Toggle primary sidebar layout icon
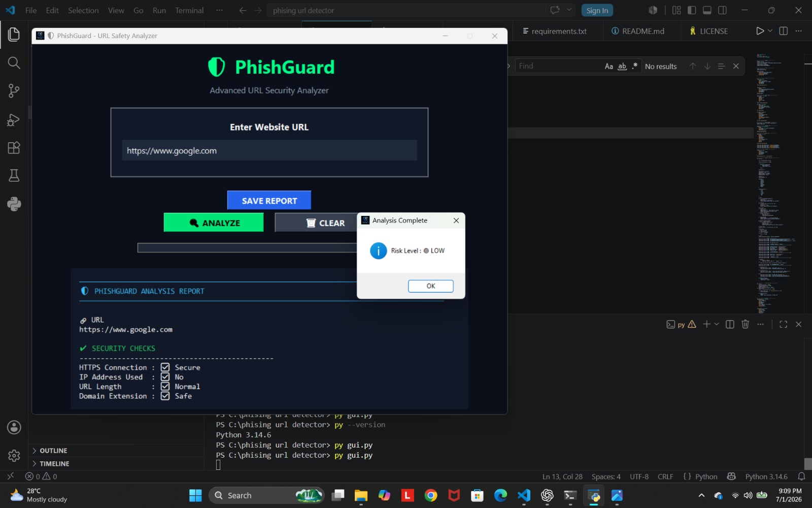This screenshot has width=812, height=508. click(x=692, y=10)
